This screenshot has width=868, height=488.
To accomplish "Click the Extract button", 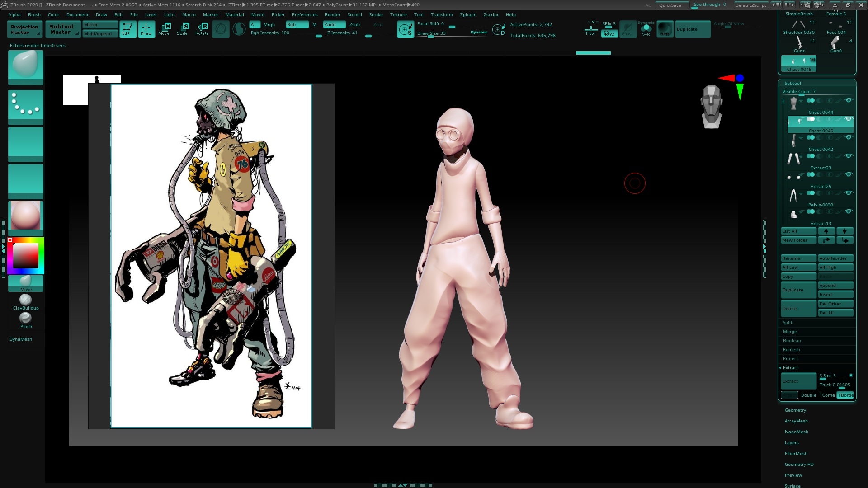I will 799,381.
